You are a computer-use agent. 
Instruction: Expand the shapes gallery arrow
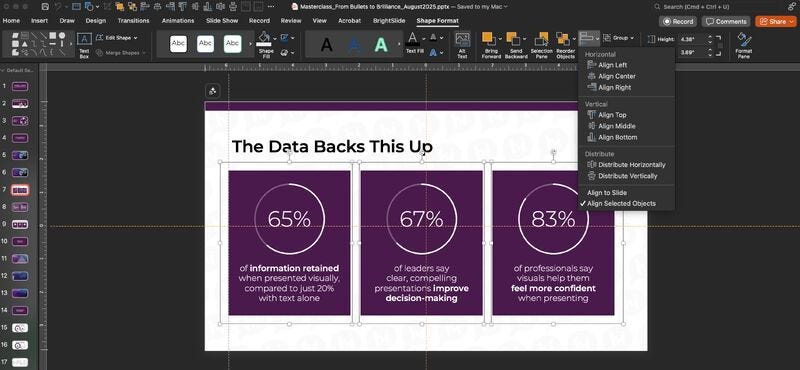[x=70, y=44]
